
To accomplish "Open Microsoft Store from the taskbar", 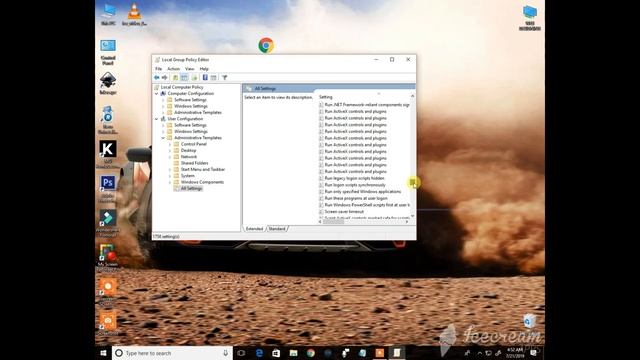I will 276,353.
